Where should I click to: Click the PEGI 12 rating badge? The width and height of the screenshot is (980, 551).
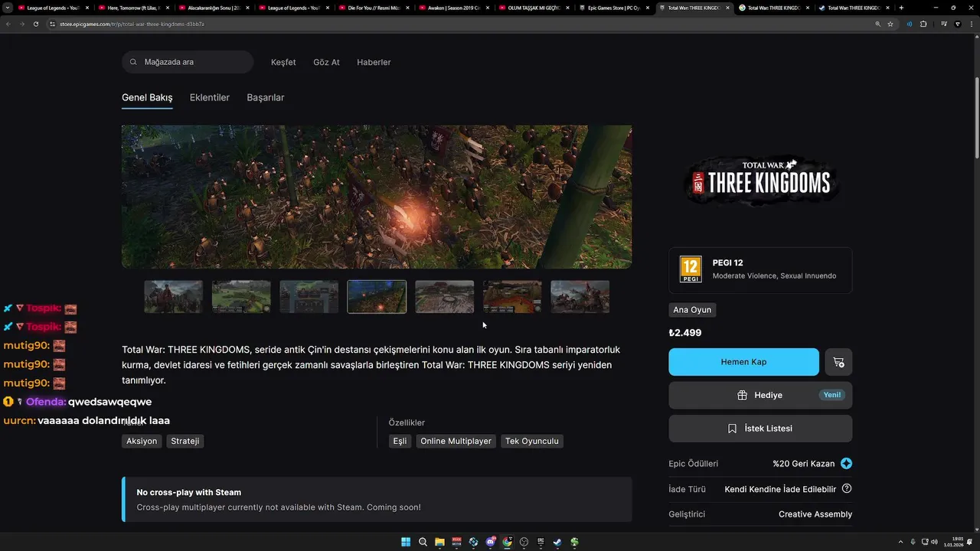click(x=691, y=269)
